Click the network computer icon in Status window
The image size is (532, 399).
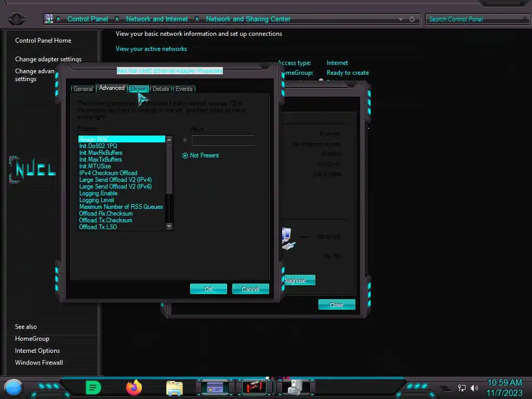287,238
